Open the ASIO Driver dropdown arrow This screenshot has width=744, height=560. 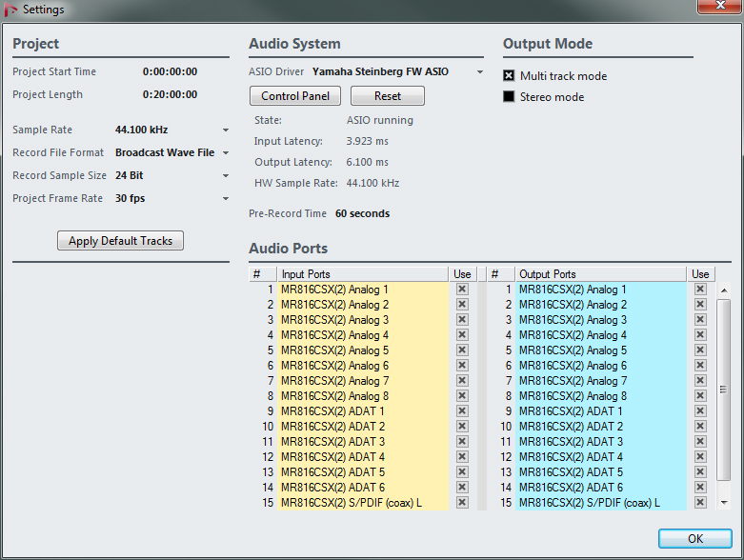pyautogui.click(x=480, y=72)
